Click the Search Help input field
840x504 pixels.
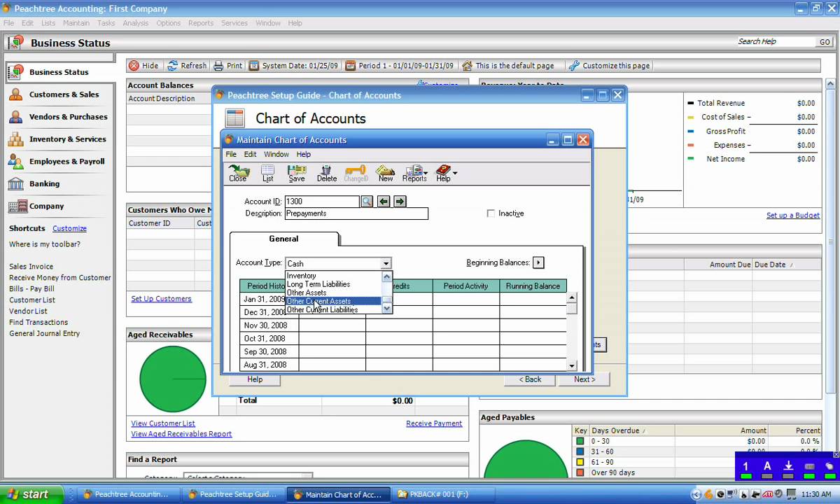776,42
